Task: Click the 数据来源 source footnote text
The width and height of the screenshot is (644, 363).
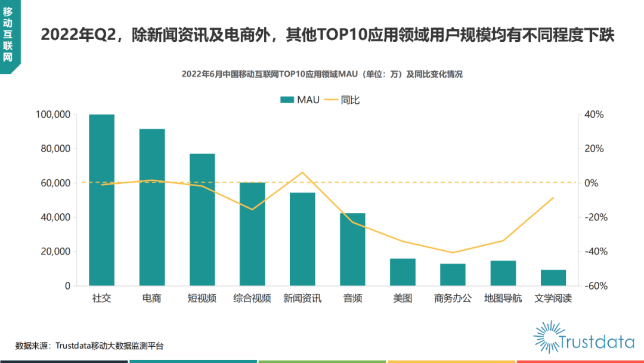Action: [x=89, y=346]
